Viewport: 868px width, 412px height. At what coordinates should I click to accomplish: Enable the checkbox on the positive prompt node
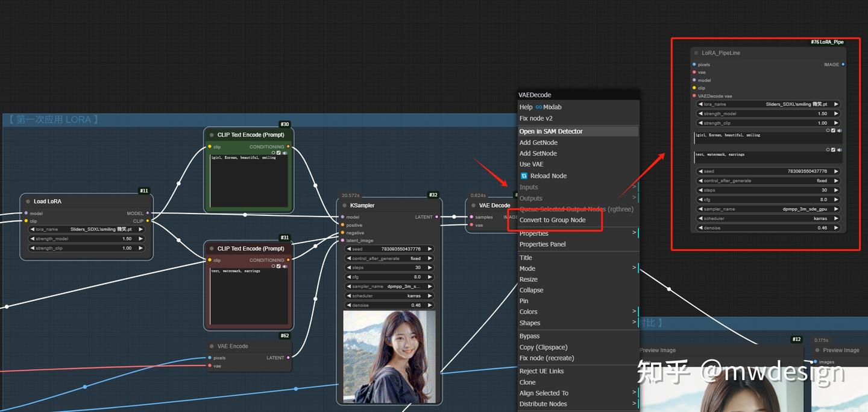tap(278, 153)
